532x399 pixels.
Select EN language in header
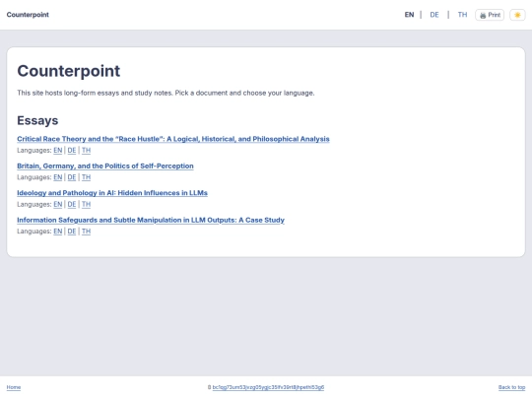[409, 15]
